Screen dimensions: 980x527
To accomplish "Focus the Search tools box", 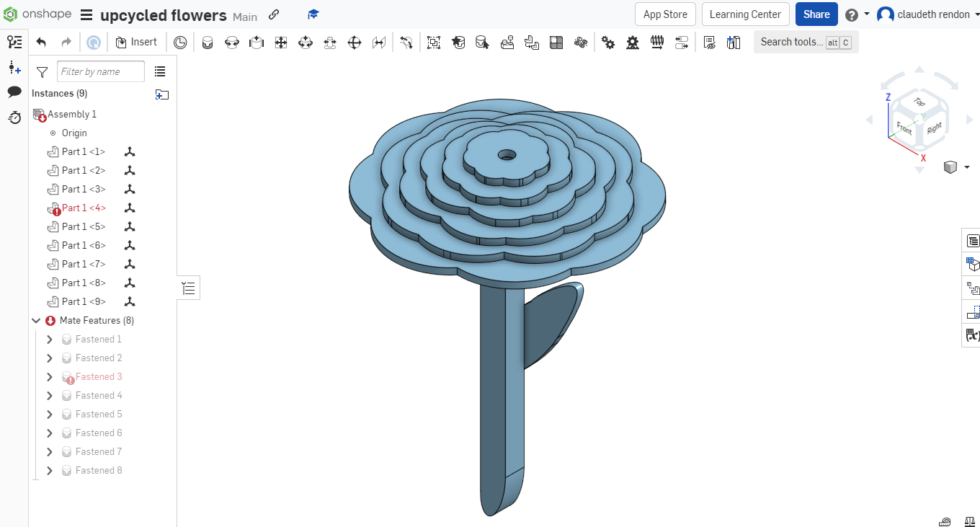I will [806, 42].
